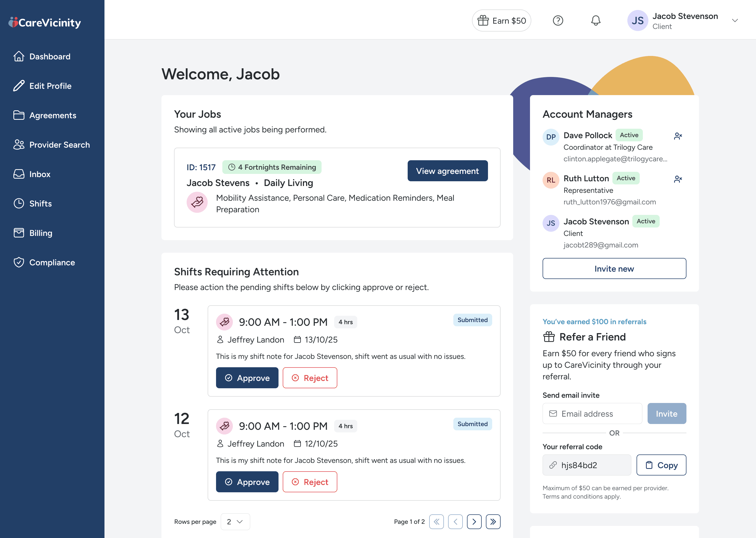Image resolution: width=756 pixels, height=538 pixels.
Task: Expand the Jacob Stevenson user menu
Action: [734, 20]
